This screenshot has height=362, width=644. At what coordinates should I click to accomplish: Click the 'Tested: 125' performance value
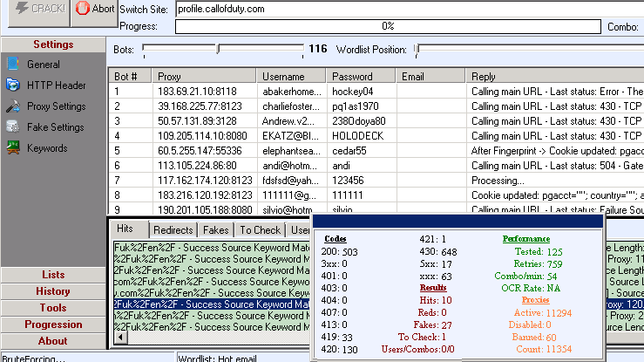click(x=539, y=251)
